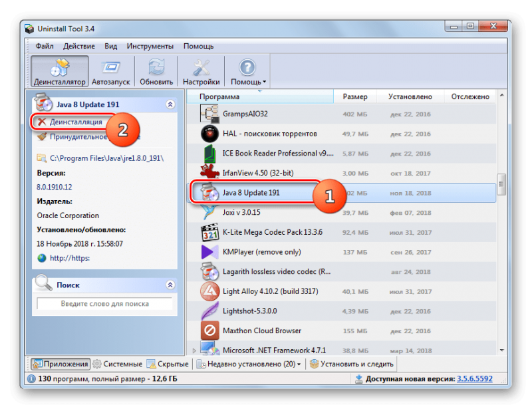This screenshot has width=532, height=409.
Task: Click the Light Alloy 4.10.2 icon
Action: coord(209,291)
